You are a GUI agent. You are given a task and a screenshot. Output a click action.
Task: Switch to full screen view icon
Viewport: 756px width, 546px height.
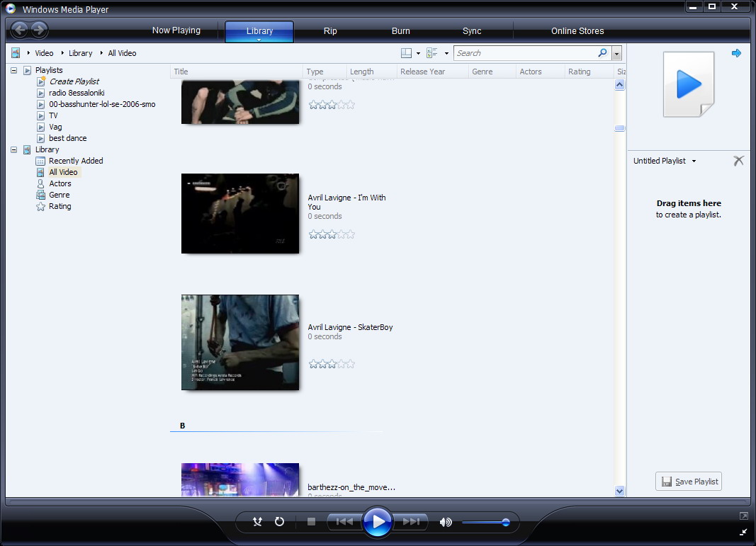coord(743,516)
